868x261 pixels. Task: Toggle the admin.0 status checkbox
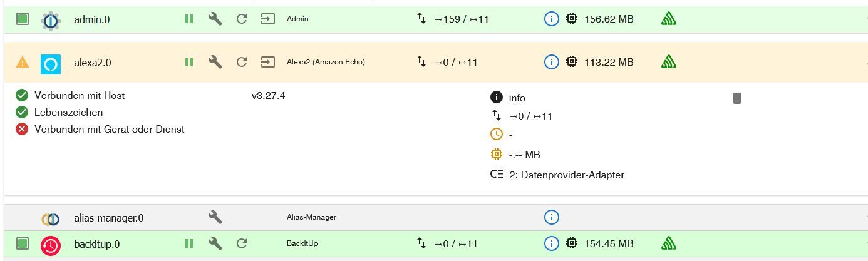tap(23, 19)
